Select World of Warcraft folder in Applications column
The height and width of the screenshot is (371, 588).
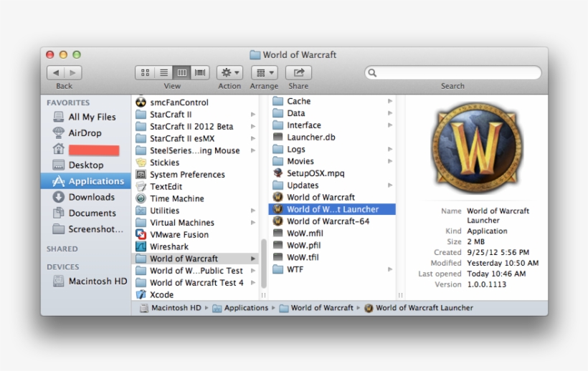(x=195, y=259)
